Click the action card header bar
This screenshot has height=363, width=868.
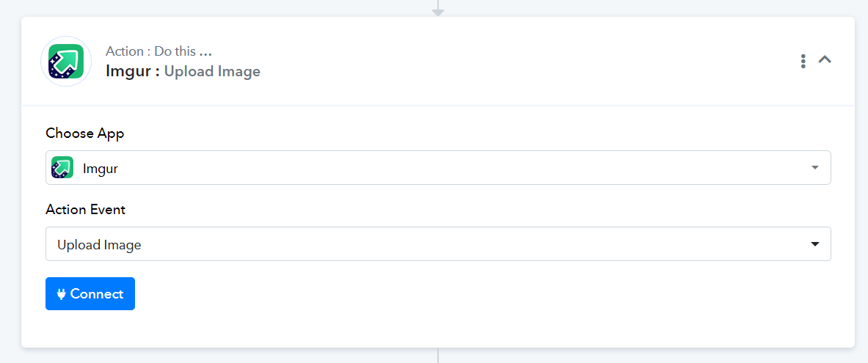438,61
